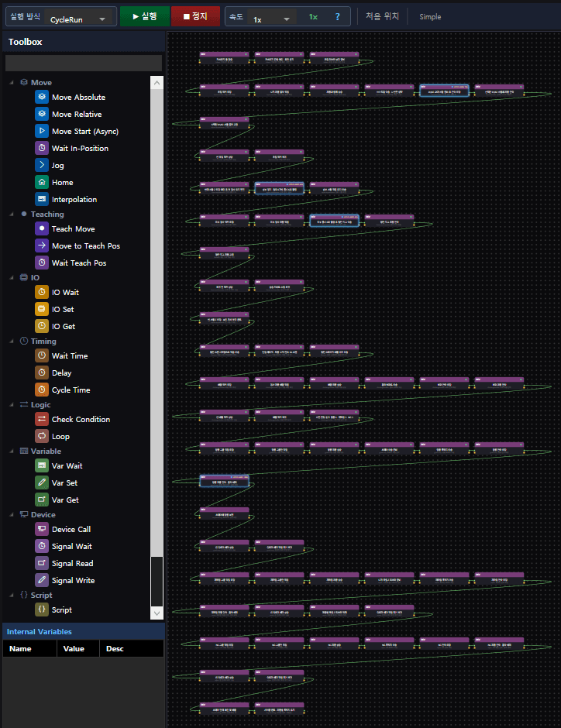Collapse the Logic category

[12, 405]
